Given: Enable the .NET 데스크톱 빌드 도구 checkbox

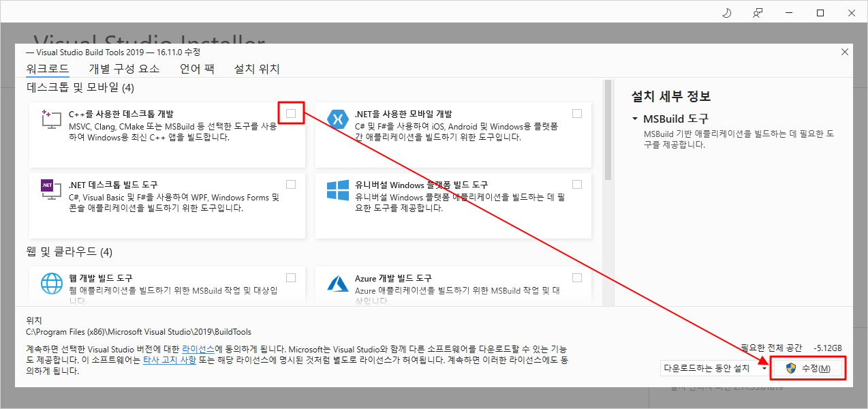Looking at the screenshot, I should [291, 184].
